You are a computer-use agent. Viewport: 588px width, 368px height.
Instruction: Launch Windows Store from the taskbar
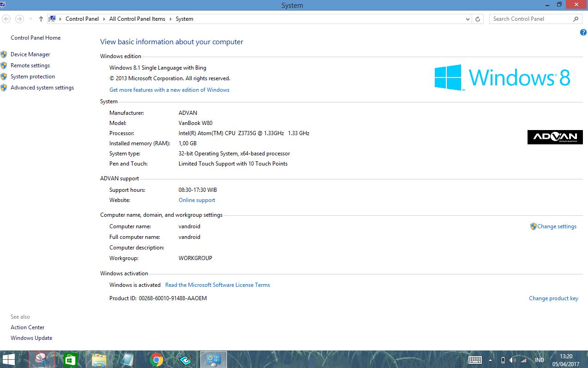(x=70, y=359)
